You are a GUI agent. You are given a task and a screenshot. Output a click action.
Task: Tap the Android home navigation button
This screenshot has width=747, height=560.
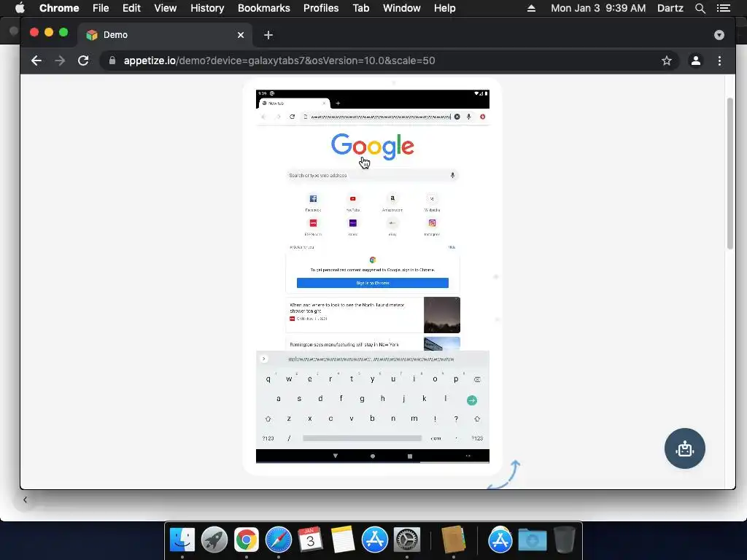(x=373, y=456)
